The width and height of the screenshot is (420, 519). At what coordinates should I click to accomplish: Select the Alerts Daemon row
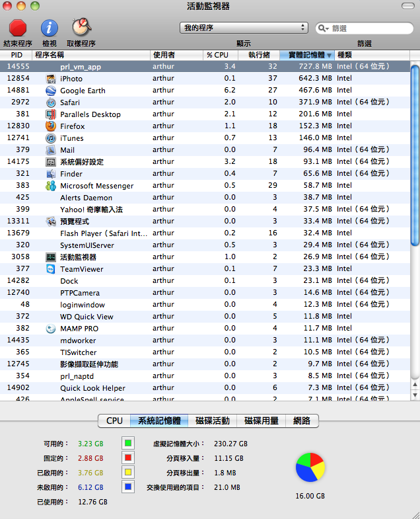pos(205,198)
